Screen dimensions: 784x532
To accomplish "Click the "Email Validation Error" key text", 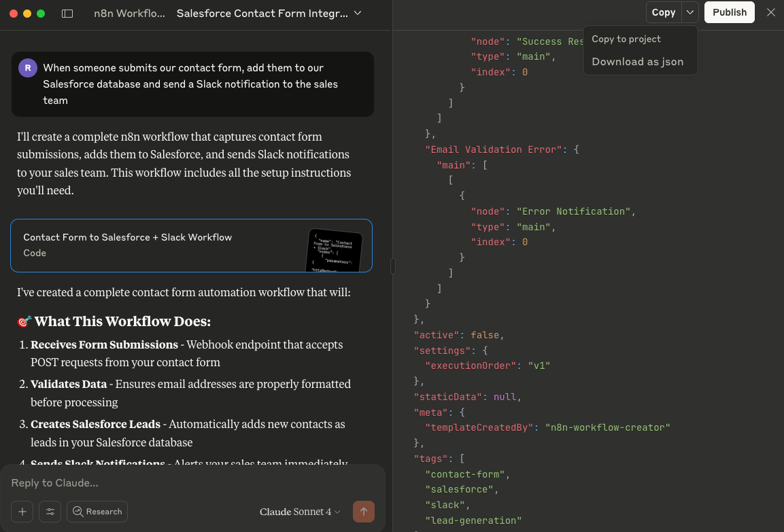I will click(x=494, y=149).
